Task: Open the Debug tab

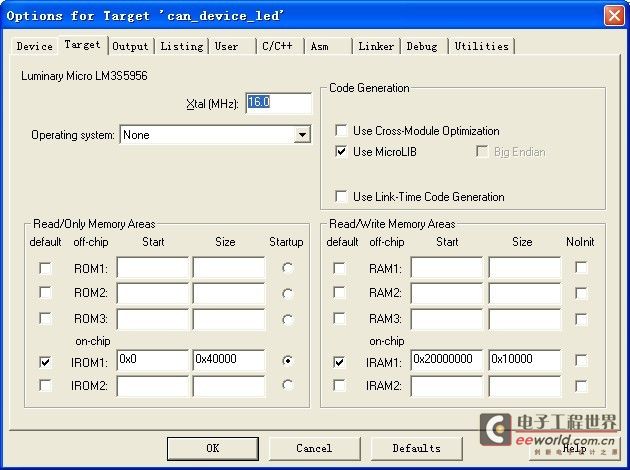Action: coord(422,46)
